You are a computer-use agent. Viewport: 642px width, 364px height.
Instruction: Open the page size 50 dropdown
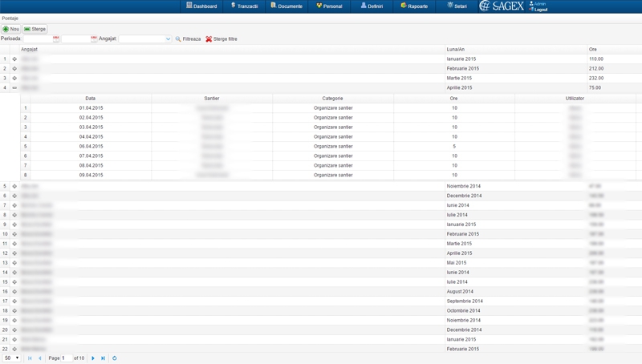coord(12,358)
